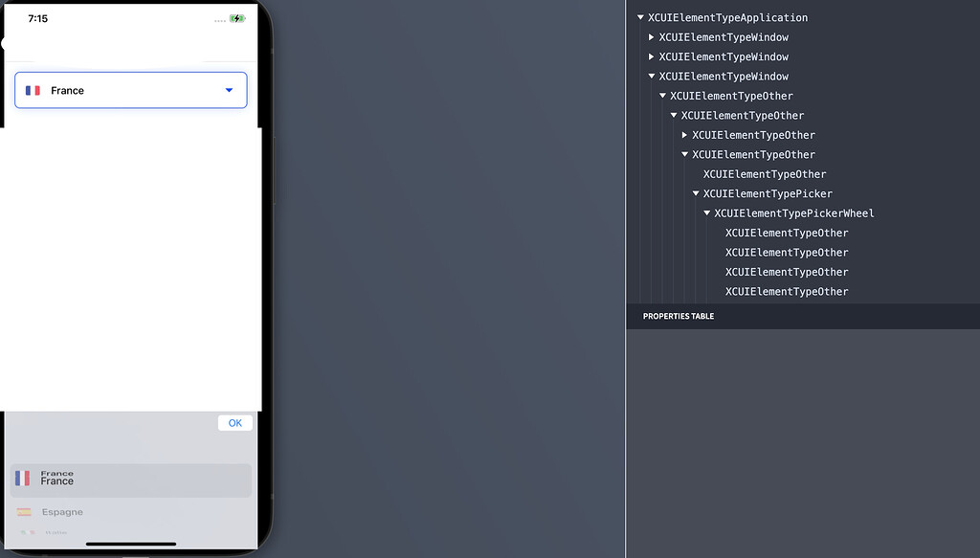Collapse the XCUIElementTypePicker node arrow
This screenshot has width=980, height=558.
click(696, 193)
